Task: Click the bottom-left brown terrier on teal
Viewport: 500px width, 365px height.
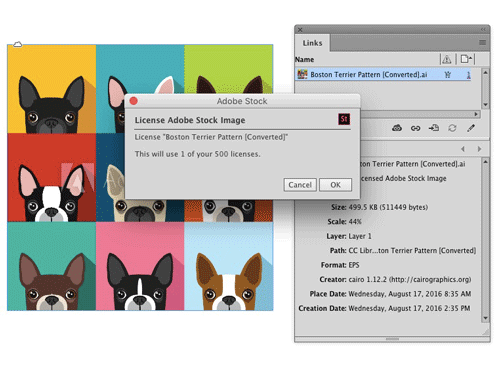Action: 52,282
